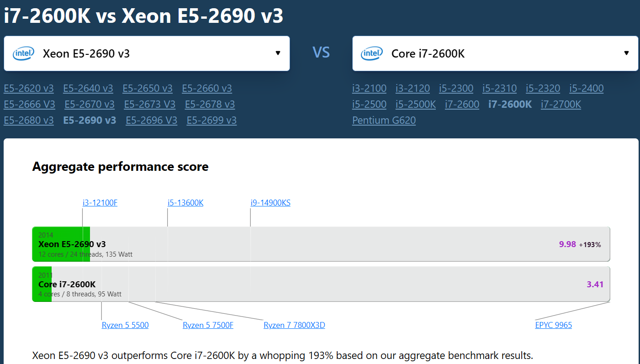This screenshot has width=640, height=364.
Task: Go to E5-2678 v3 comparison
Action: click(210, 105)
